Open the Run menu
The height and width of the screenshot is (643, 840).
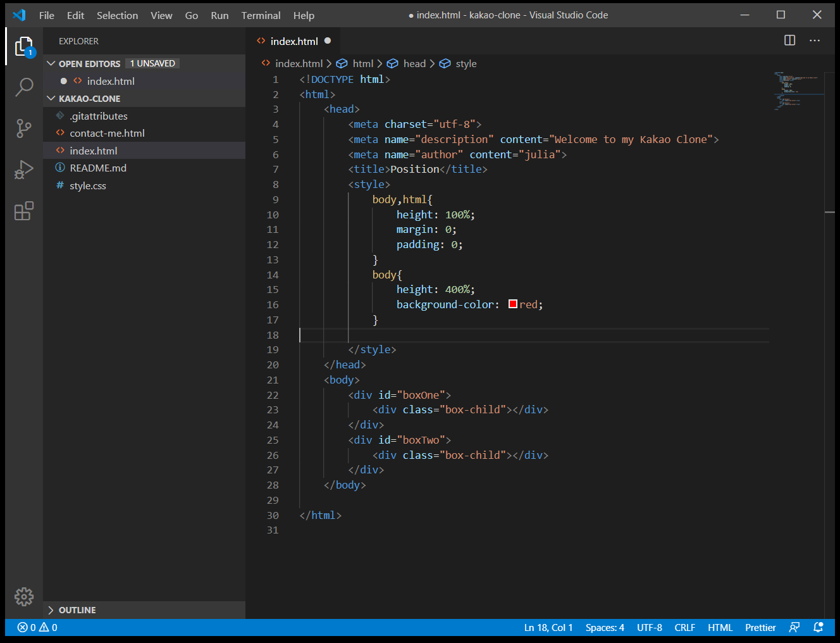point(219,15)
